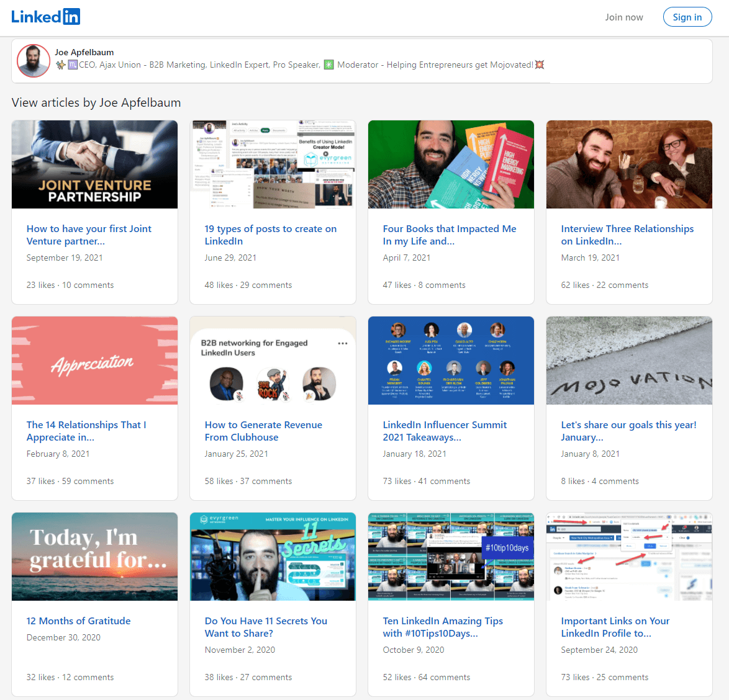Open 'Important Links on Your LinkedIn Profile' article

coord(615,627)
